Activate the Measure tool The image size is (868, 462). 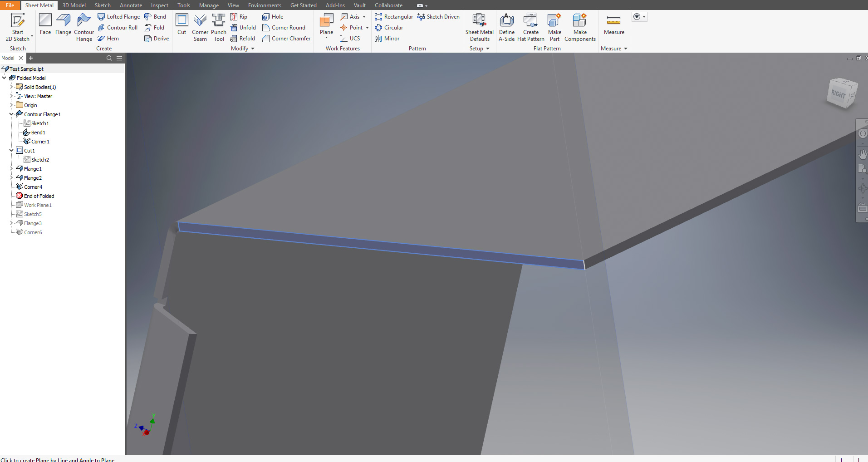614,25
